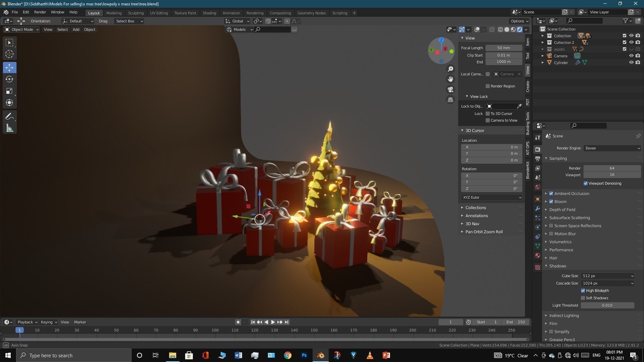Click the eyedropper for Lock to Object
The image size is (644, 362).
tap(519, 106)
